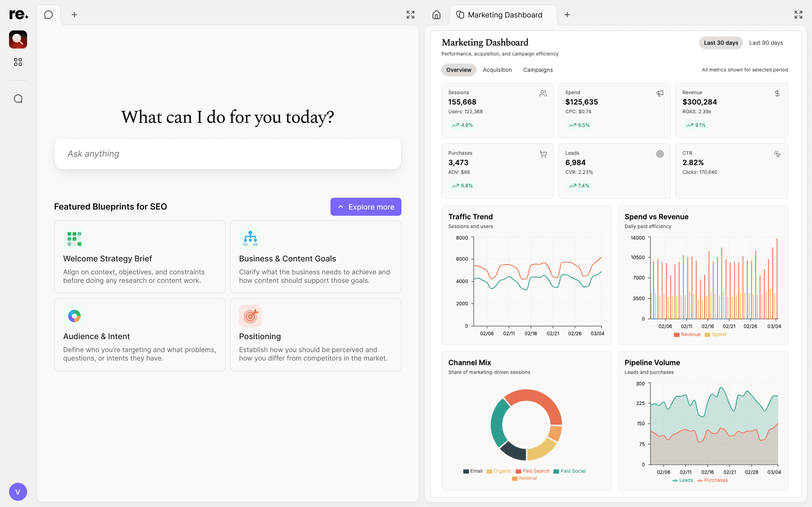Screen dimensions: 812x507
Task: Click the Paid Search legend color swatch
Action: [518, 472]
